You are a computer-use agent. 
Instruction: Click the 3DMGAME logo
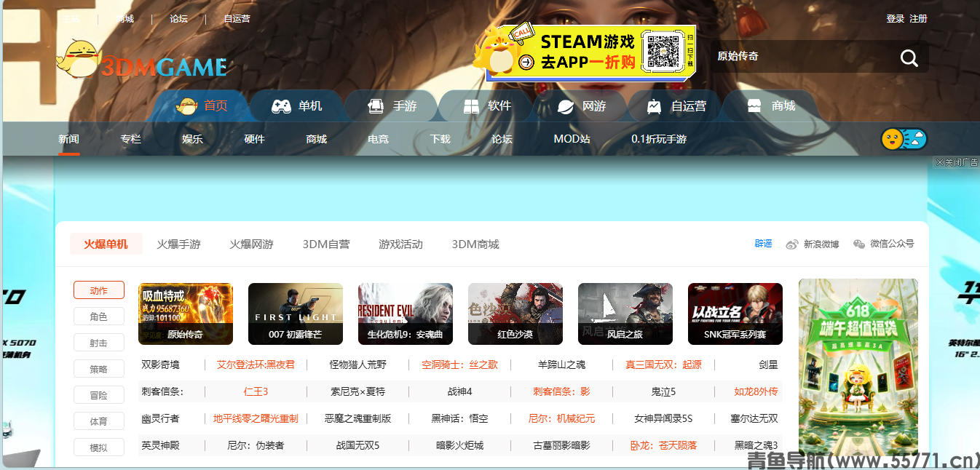[x=142, y=60]
